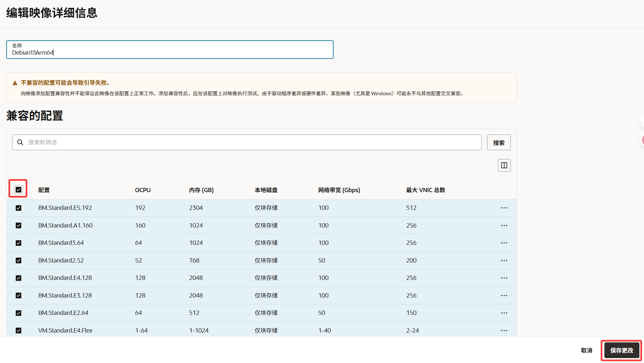Open actions menu for BM.Standard3.64 row
The image size is (644, 363).
pyautogui.click(x=504, y=243)
